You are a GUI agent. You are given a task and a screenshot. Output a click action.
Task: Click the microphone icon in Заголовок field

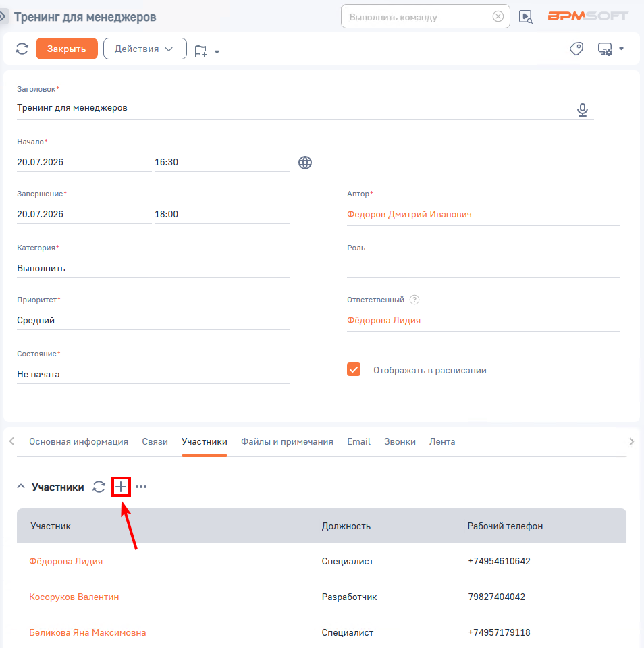click(583, 109)
